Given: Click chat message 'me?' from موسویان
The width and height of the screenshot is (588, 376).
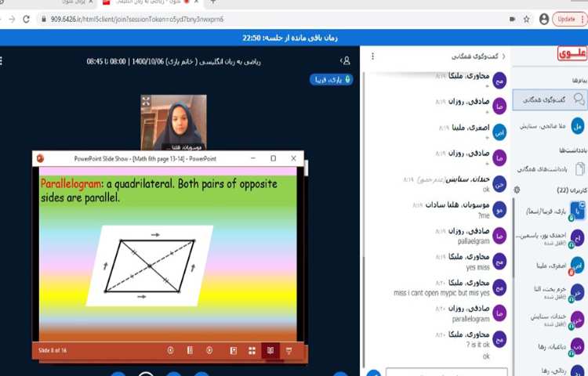Looking at the screenshot, I should pyautogui.click(x=484, y=215).
